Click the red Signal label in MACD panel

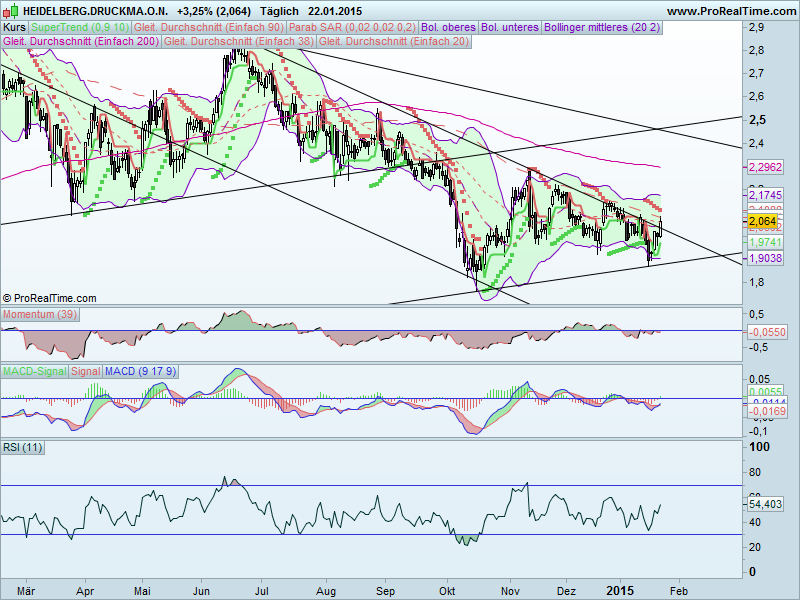click(85, 371)
